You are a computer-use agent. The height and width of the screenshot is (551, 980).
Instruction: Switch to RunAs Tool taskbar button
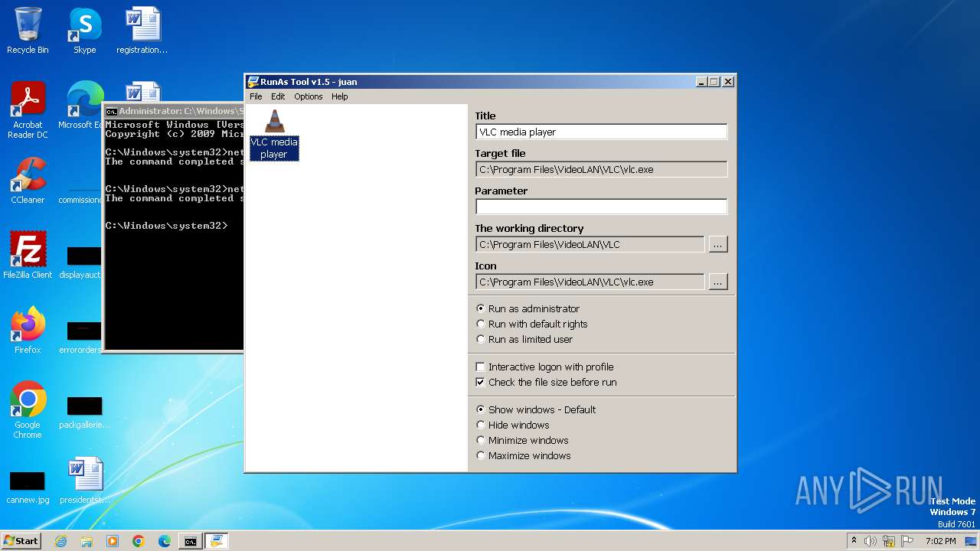[x=217, y=541]
